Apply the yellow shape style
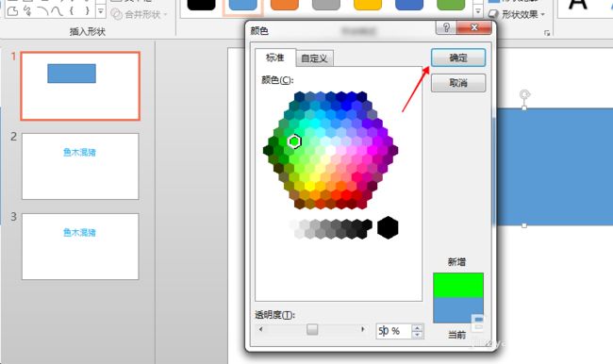This screenshot has height=364, width=613. point(368,5)
